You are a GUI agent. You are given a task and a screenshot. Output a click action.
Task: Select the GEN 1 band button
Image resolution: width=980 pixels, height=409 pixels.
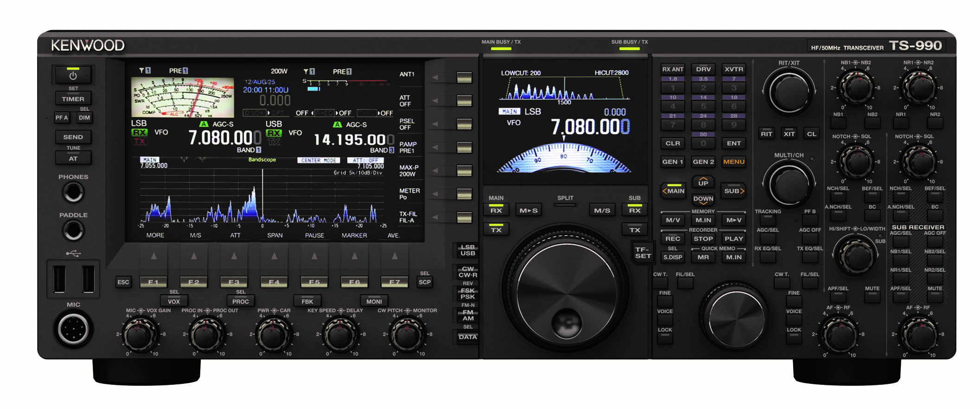(673, 162)
